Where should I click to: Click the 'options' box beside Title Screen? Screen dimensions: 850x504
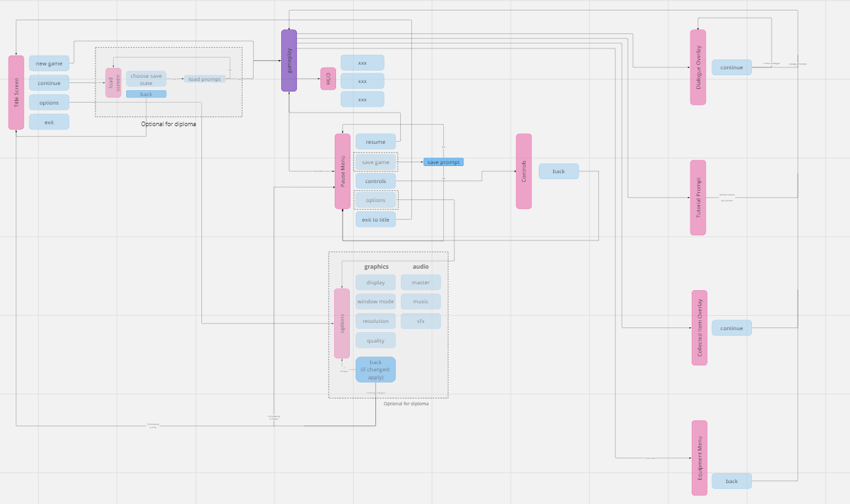pyautogui.click(x=49, y=103)
